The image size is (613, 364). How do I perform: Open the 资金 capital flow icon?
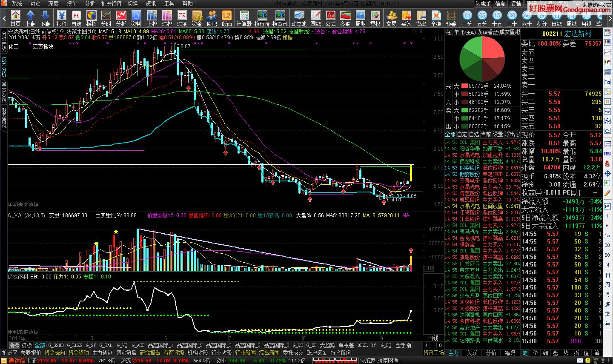[197, 18]
